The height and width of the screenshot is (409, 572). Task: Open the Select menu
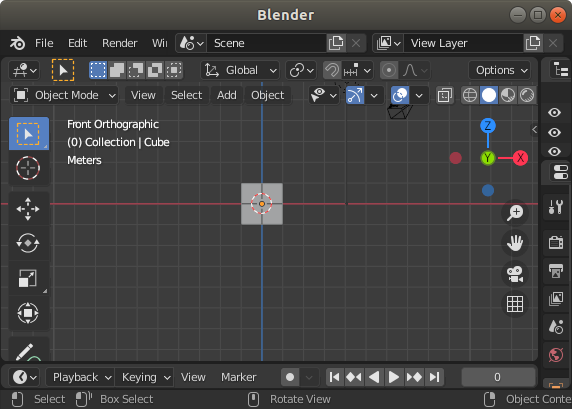(186, 95)
